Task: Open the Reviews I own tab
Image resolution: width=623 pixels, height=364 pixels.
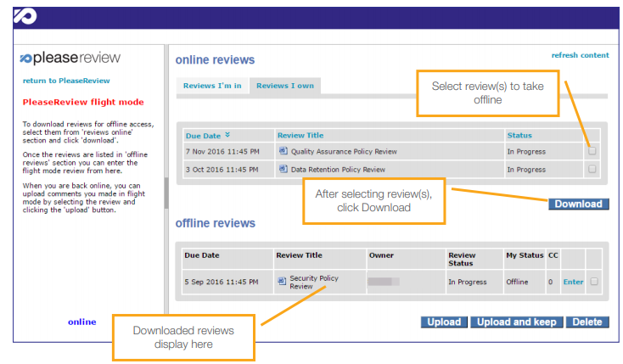Action: tap(285, 86)
